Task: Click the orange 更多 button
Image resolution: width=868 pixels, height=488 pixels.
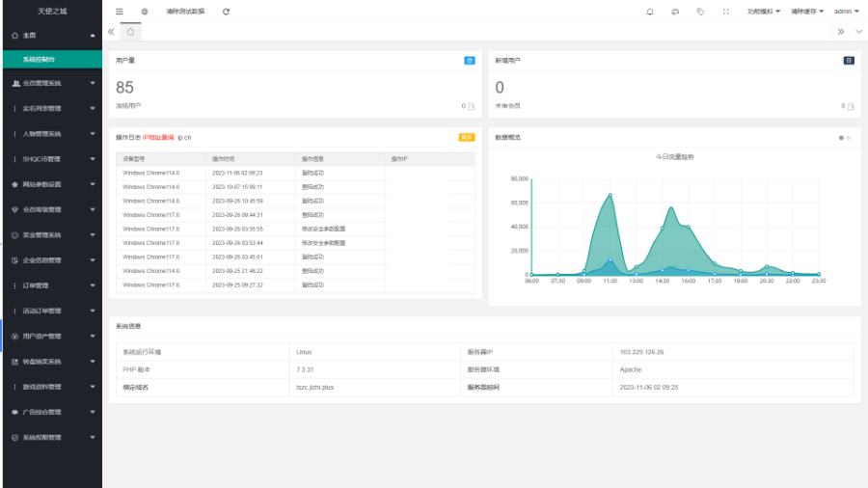Action: (467, 137)
